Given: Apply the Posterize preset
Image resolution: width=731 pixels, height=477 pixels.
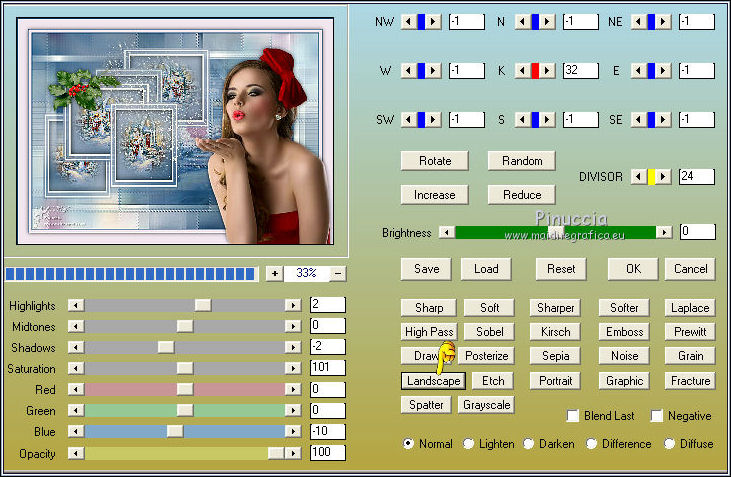Looking at the screenshot, I should tap(486, 356).
